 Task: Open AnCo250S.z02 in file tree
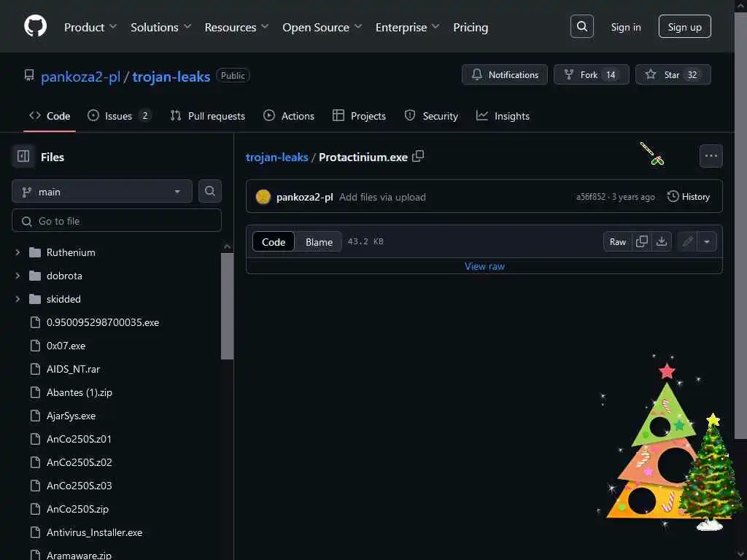click(79, 462)
